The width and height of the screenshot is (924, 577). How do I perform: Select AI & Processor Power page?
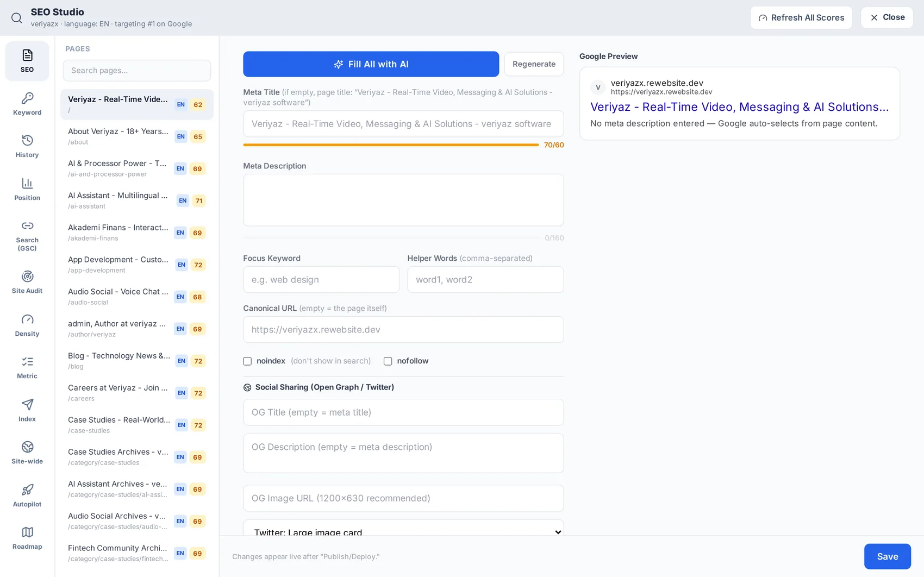pos(137,168)
